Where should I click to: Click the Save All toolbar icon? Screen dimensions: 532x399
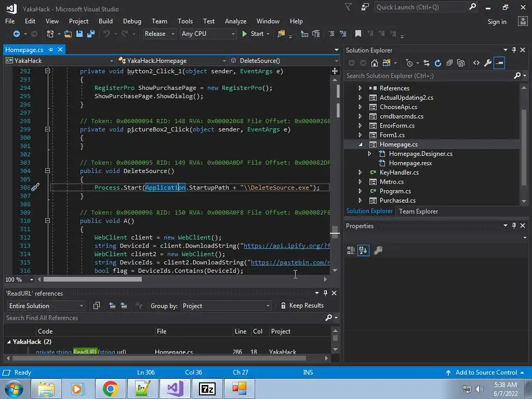click(90, 34)
